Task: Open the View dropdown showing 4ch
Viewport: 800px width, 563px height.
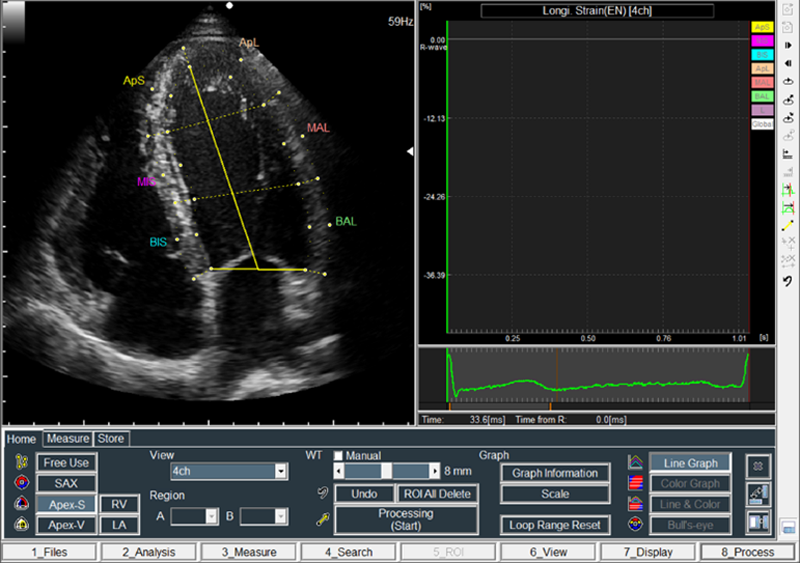Action: tap(229, 471)
